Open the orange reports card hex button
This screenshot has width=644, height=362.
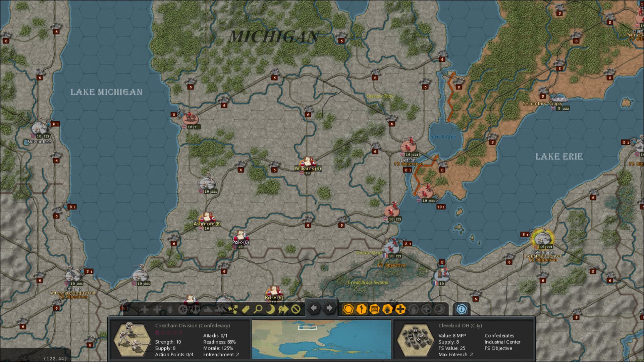[x=374, y=309]
